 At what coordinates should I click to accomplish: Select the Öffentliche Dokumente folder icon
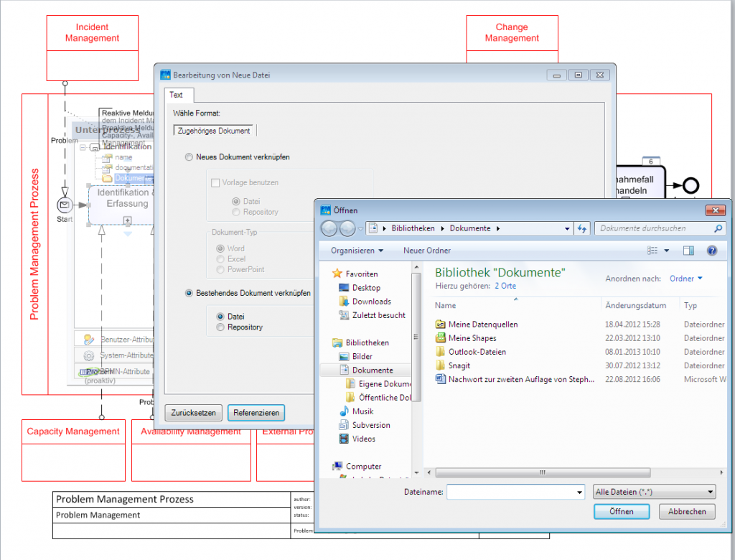(350, 398)
